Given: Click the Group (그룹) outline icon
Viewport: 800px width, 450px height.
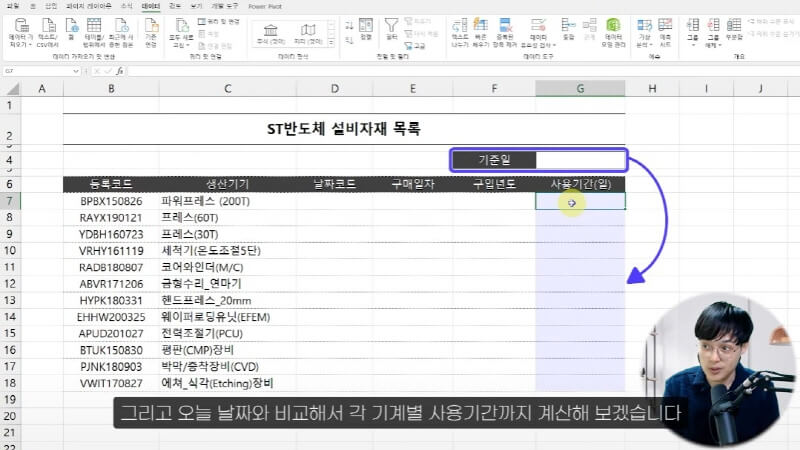Looking at the screenshot, I should 692,26.
